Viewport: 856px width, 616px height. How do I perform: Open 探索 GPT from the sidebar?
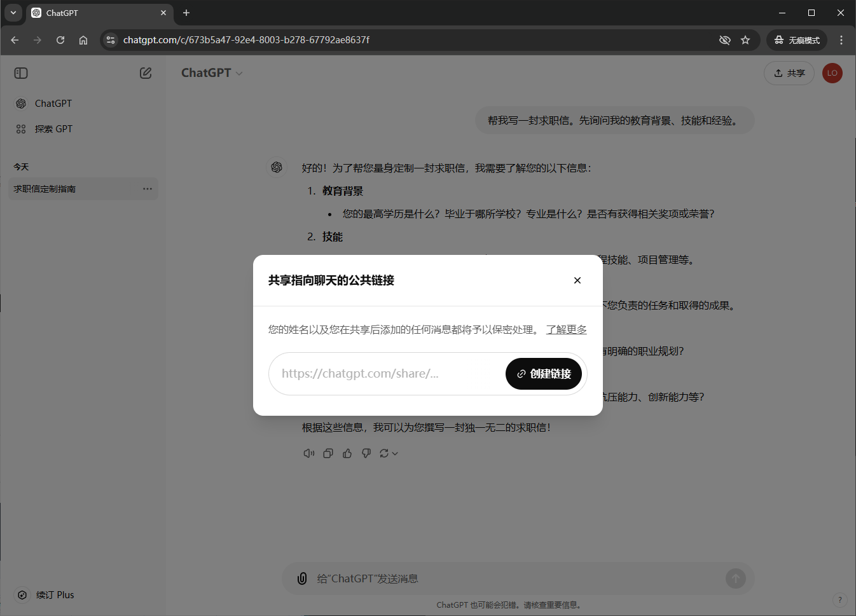53,129
